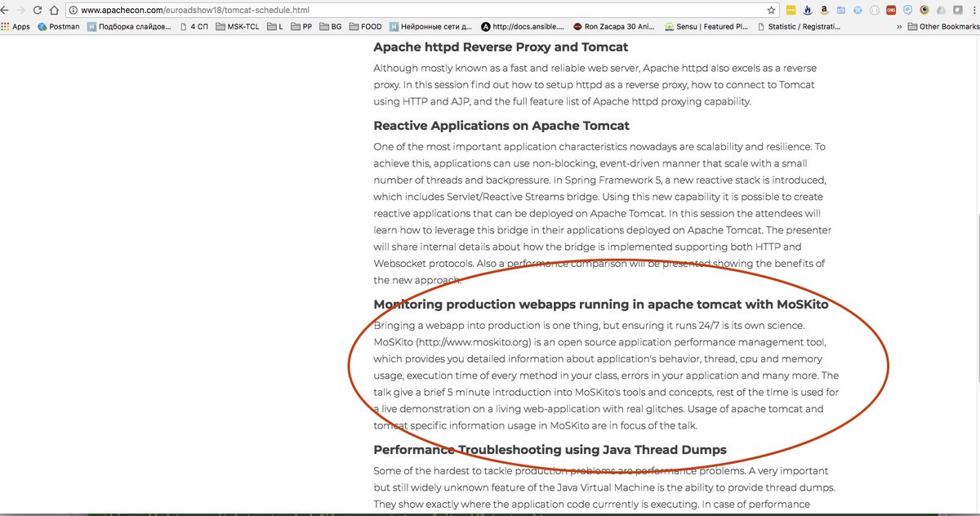Image resolution: width=980 pixels, height=516 pixels.
Task: Bookmark this page with the star icon
Action: pos(771,11)
